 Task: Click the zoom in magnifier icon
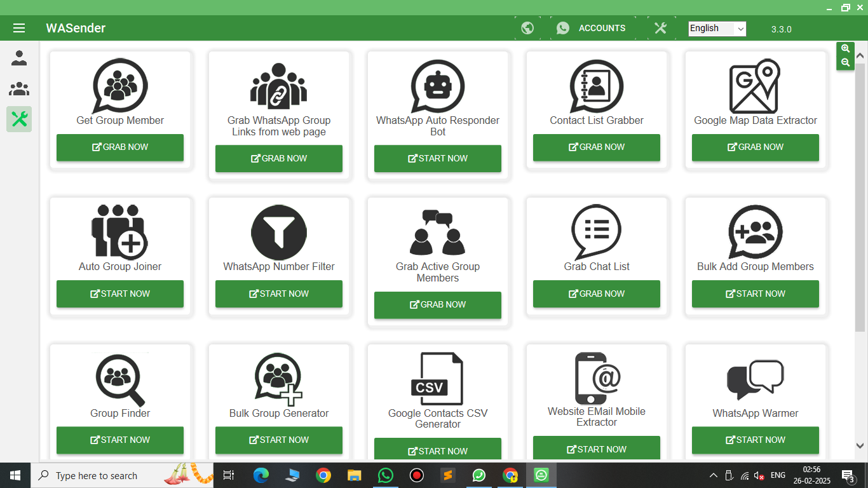845,48
